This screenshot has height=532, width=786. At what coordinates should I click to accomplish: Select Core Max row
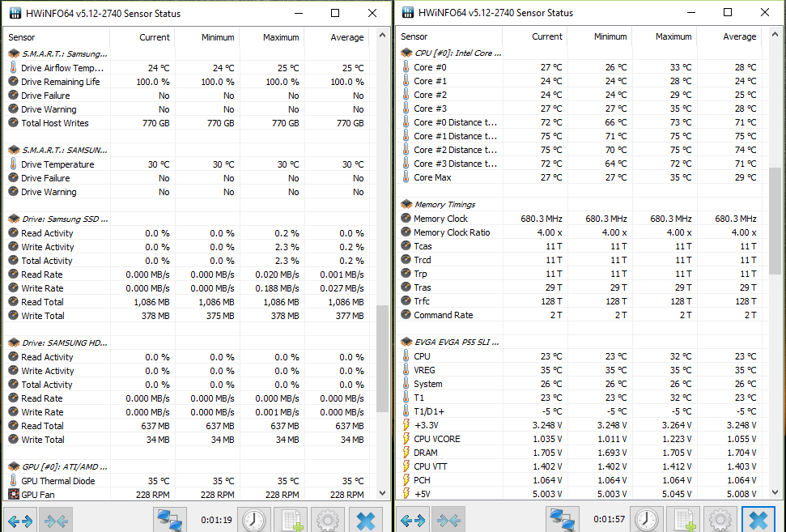click(x=581, y=177)
